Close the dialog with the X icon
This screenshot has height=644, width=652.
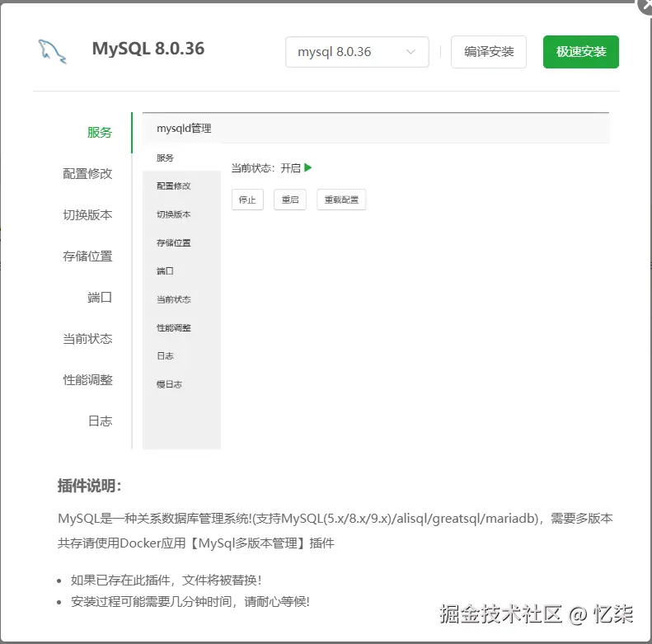(x=646, y=5)
